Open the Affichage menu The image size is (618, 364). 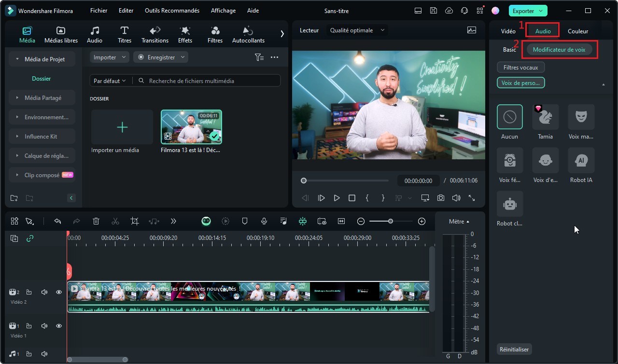[223, 11]
